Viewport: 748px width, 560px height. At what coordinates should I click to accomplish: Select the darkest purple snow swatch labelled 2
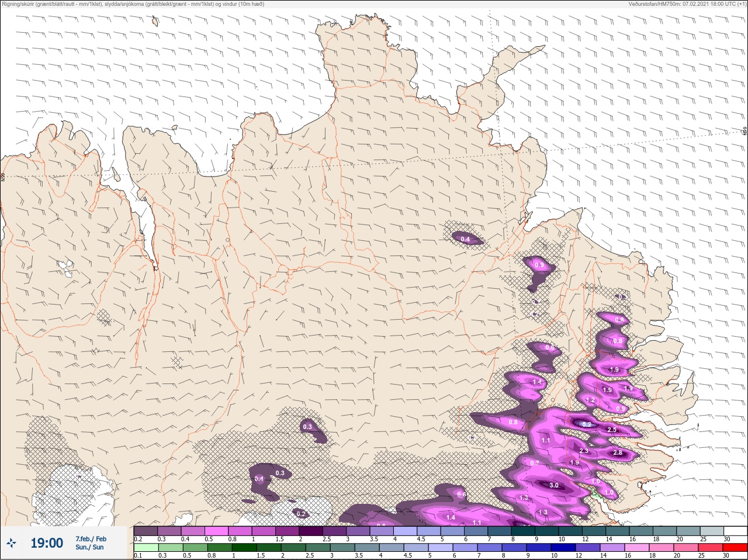coord(311,530)
